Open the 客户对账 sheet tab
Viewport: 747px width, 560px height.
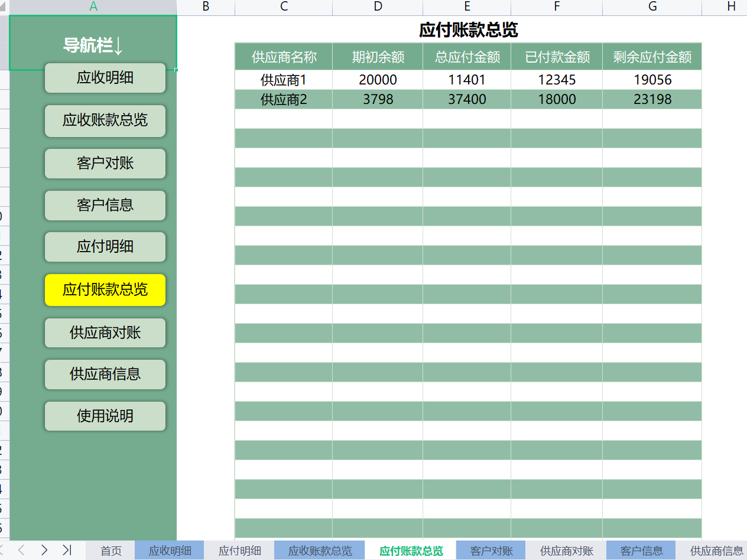[491, 550]
